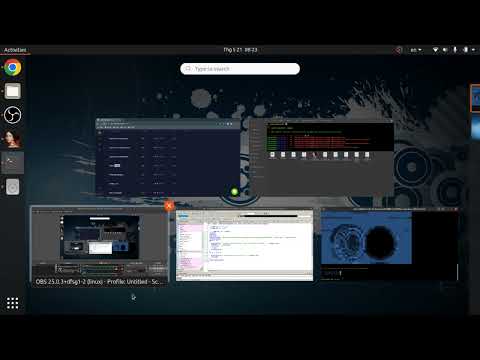Open Google Chrome from the dock

[13, 67]
